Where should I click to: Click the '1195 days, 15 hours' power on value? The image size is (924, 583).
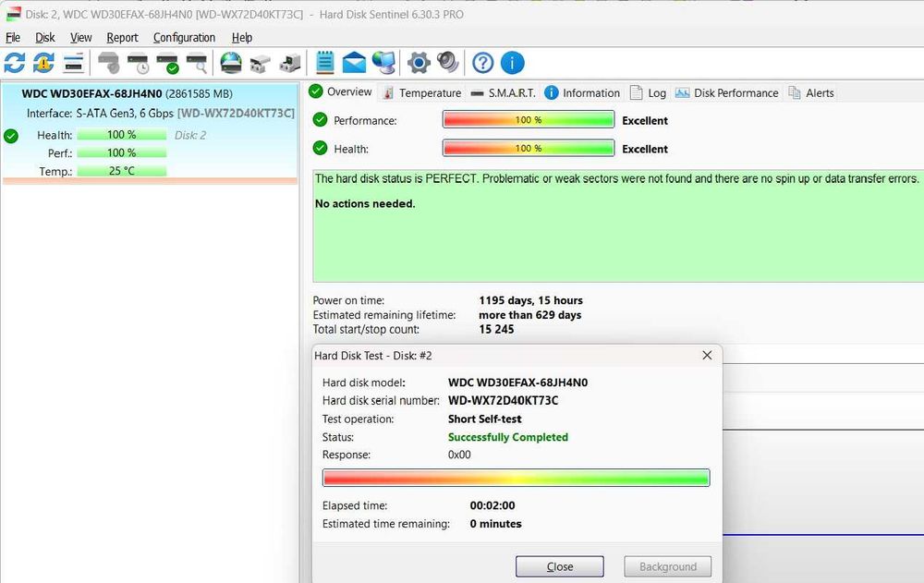(530, 300)
